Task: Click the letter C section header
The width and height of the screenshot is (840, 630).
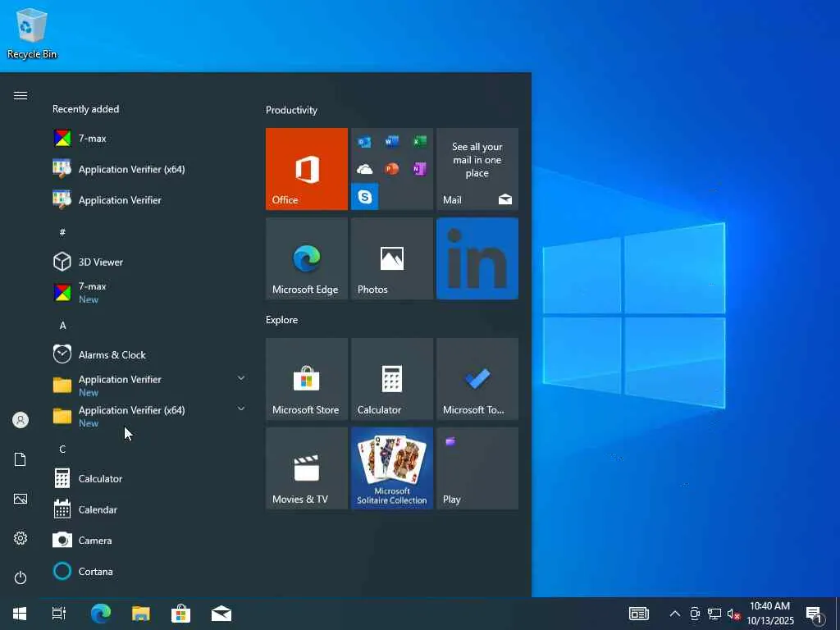Action: tap(62, 449)
